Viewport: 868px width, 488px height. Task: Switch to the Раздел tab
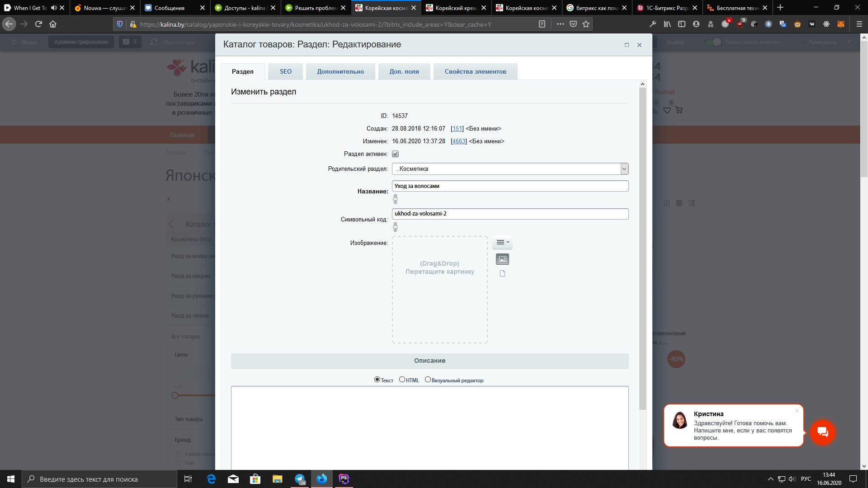click(x=243, y=71)
